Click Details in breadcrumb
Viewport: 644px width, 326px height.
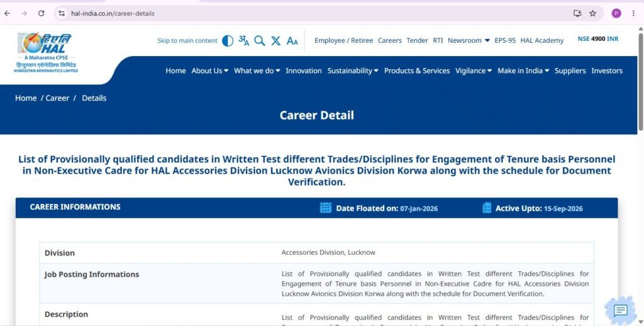pos(94,98)
